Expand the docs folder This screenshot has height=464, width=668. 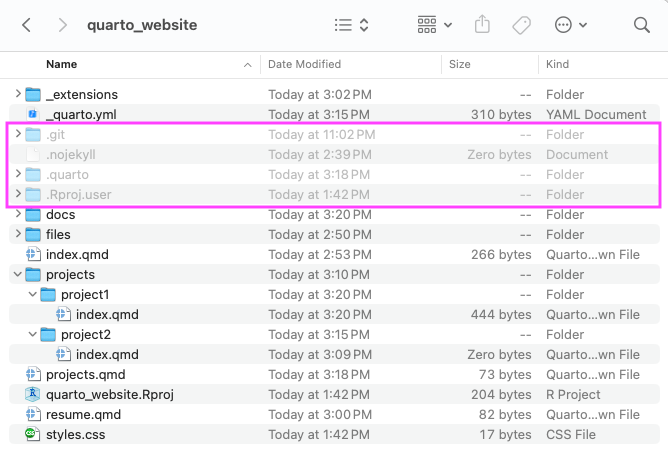point(18,214)
